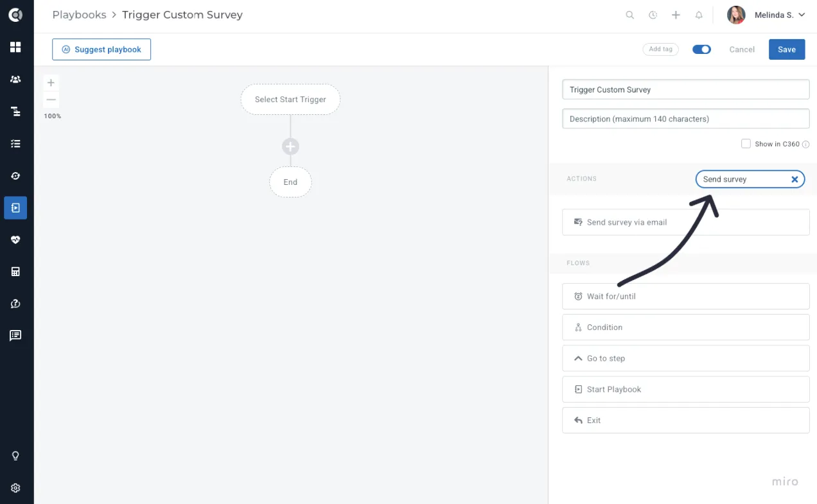Zoom out on the playbook canvas
The image size is (817, 504).
coord(51,100)
